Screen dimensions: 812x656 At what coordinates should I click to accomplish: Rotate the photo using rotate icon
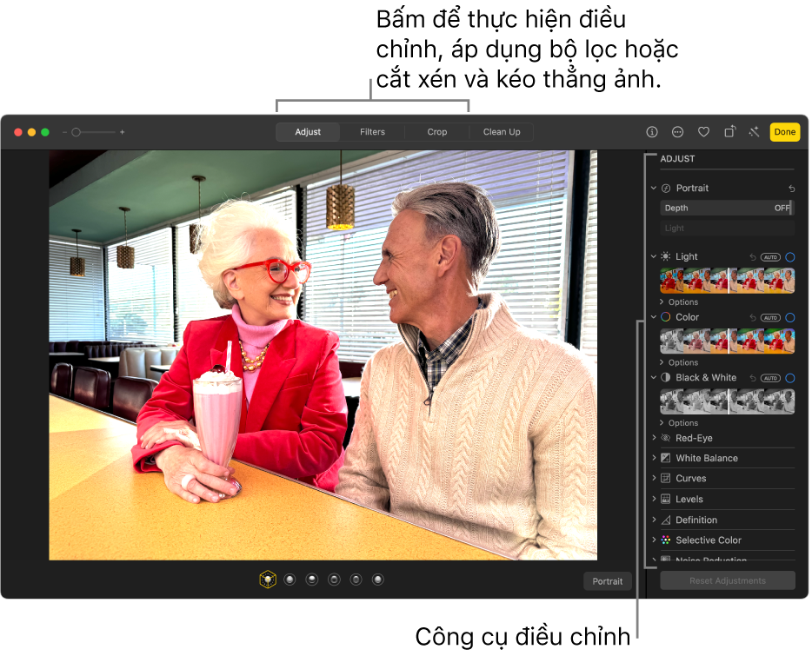click(729, 132)
